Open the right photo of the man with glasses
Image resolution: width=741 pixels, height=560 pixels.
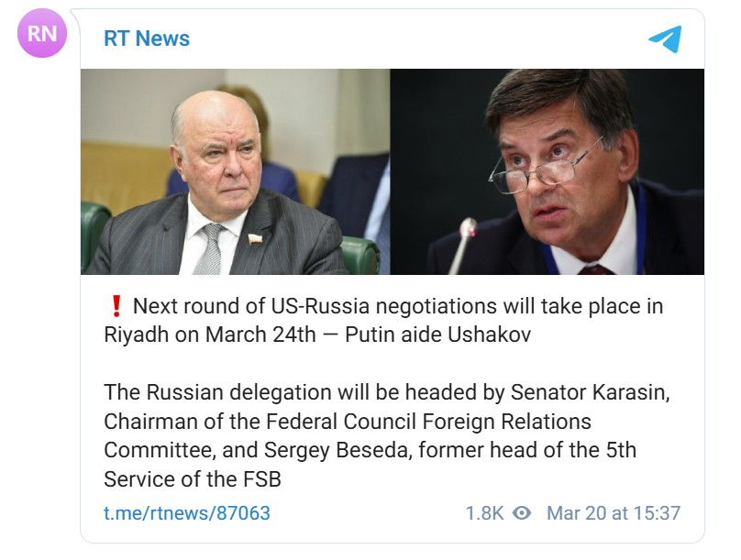pos(547,172)
